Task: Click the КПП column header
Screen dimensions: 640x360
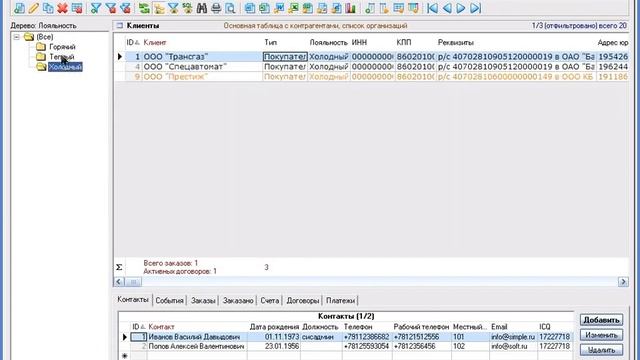Action: 404,42
